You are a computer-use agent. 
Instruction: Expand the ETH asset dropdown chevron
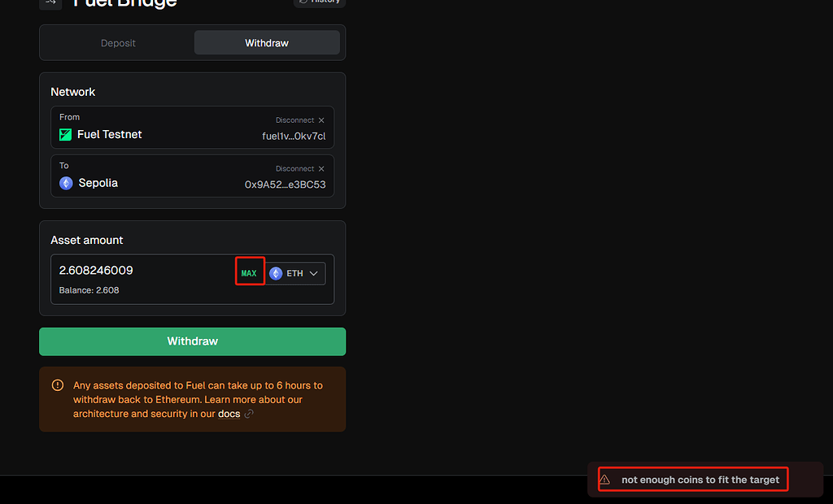(x=313, y=273)
